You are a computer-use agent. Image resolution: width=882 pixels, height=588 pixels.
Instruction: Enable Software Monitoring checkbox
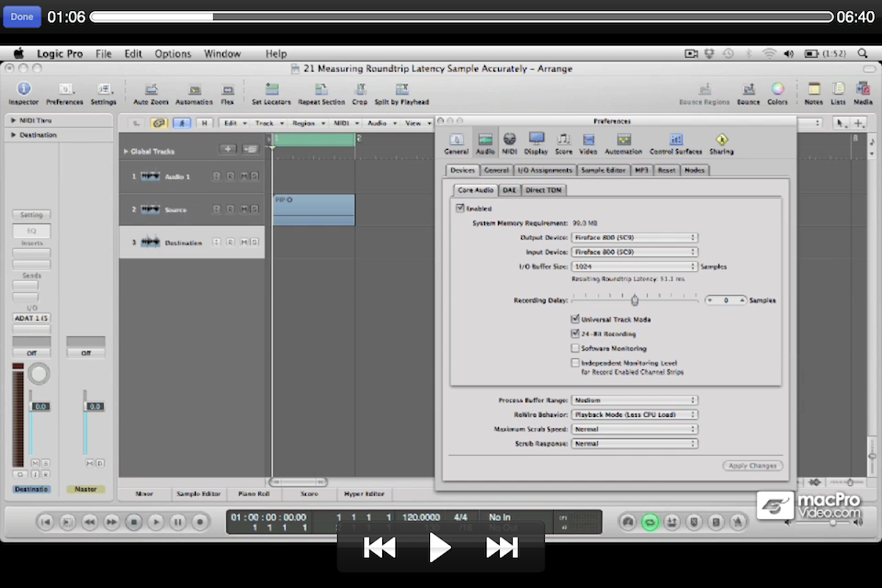[575, 348]
